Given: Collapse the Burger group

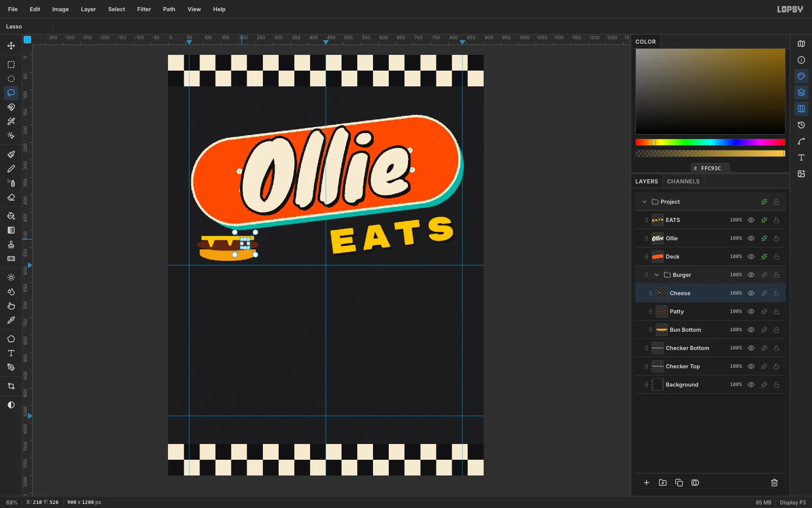Looking at the screenshot, I should (x=657, y=275).
